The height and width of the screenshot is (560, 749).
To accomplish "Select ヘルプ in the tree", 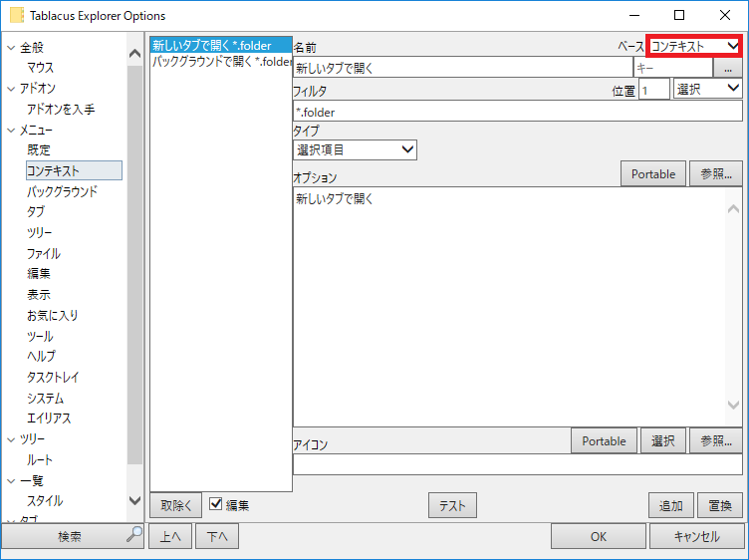I will [41, 356].
